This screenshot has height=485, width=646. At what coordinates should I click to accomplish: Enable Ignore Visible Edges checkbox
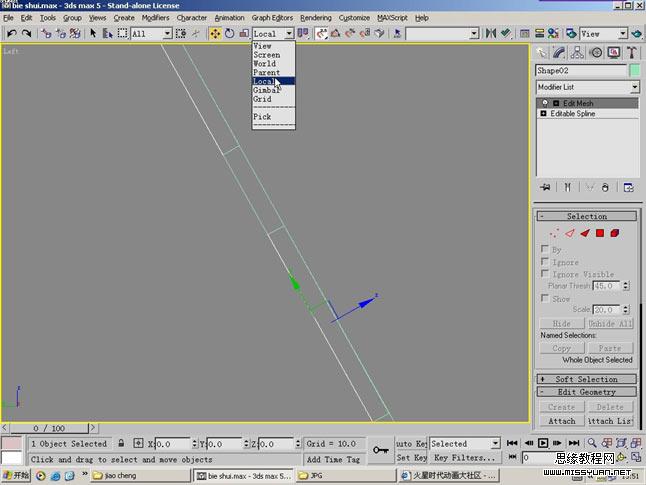[545, 274]
